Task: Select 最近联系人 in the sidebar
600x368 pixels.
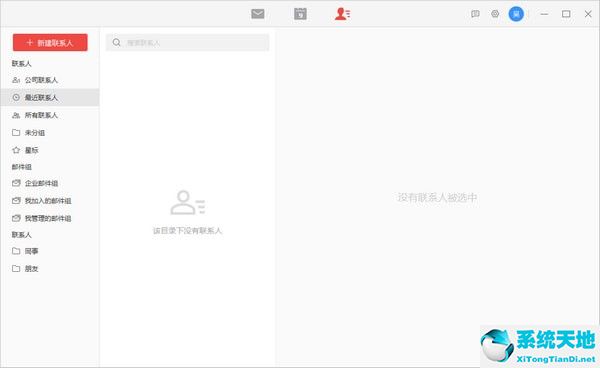Action: [50, 98]
